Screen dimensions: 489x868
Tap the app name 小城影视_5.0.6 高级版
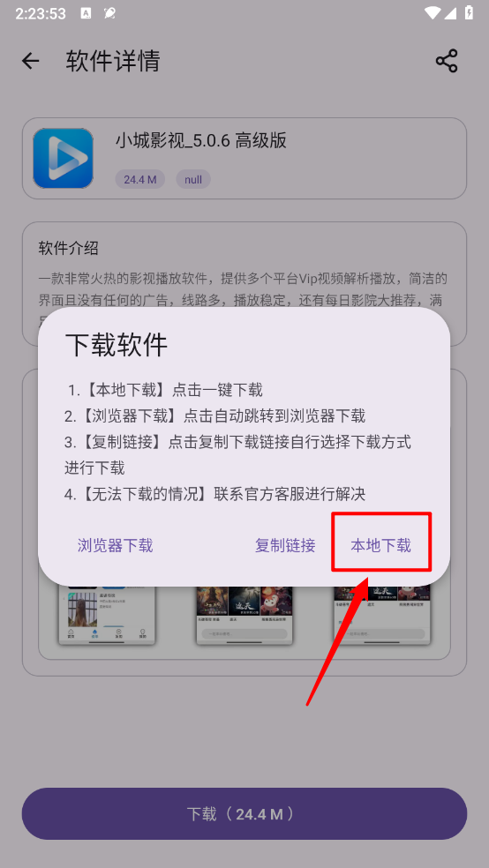pyautogui.click(x=201, y=140)
